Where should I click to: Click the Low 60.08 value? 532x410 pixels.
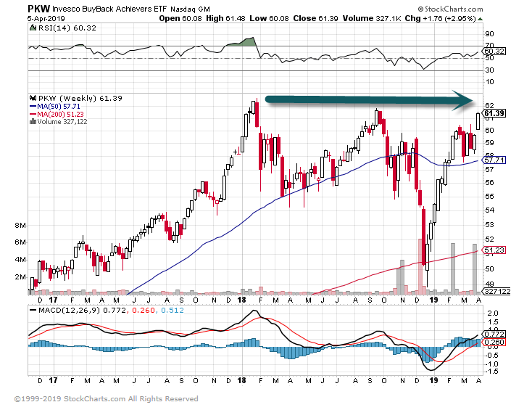[x=269, y=18]
